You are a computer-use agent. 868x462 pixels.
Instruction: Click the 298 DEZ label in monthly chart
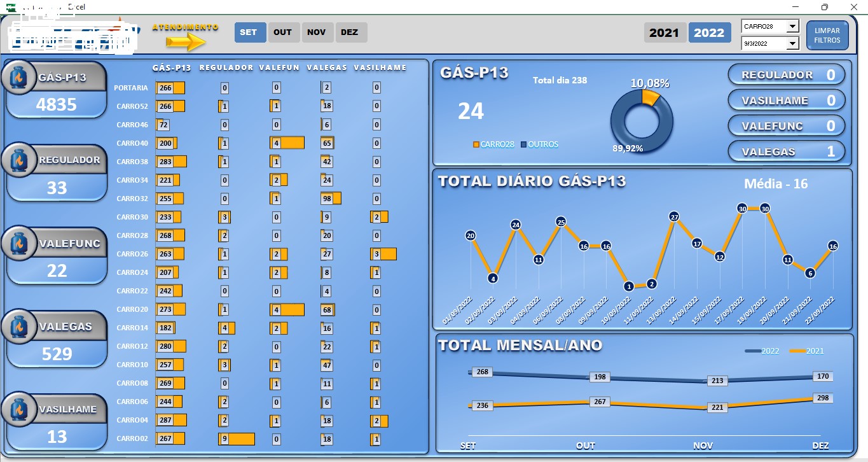(823, 398)
